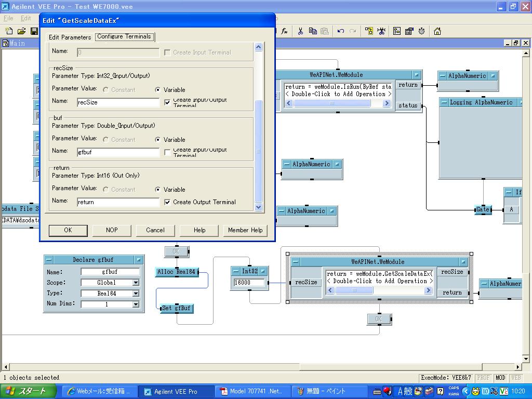This screenshot has height=399, width=532.
Task: Enable Create Input/Output Terminal for buf
Action: [x=167, y=152]
